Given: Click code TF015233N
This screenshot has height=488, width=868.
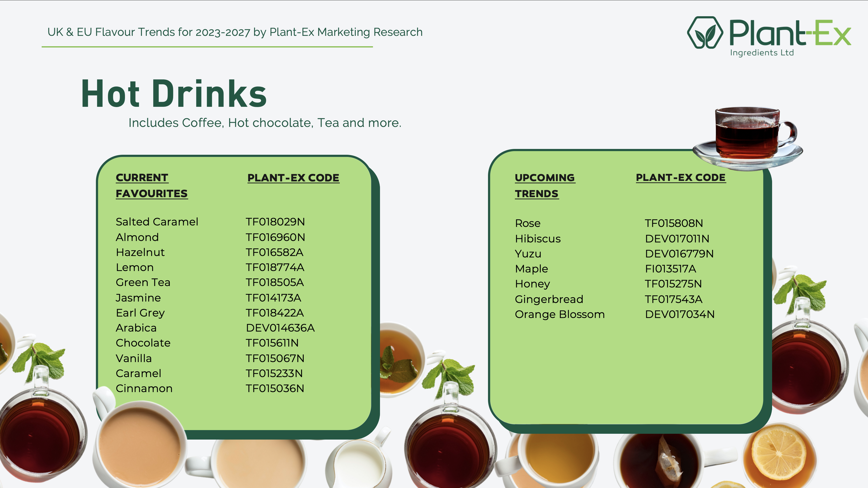Looking at the screenshot, I should (x=274, y=373).
